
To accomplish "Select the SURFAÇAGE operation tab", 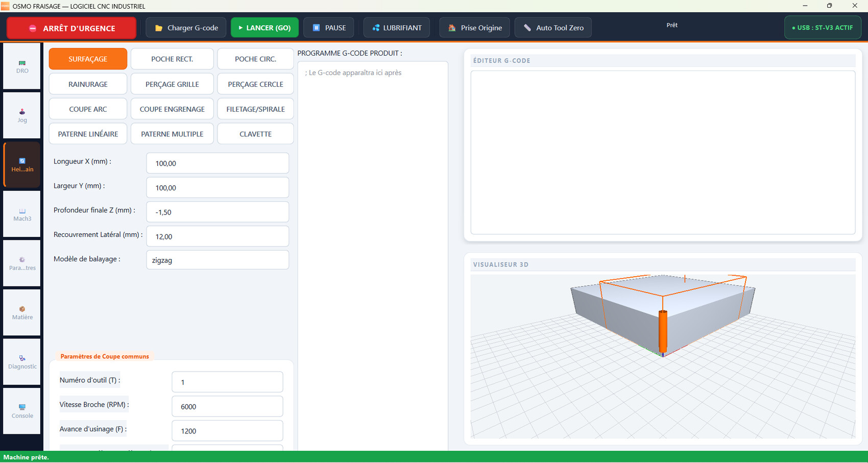I will tap(88, 59).
